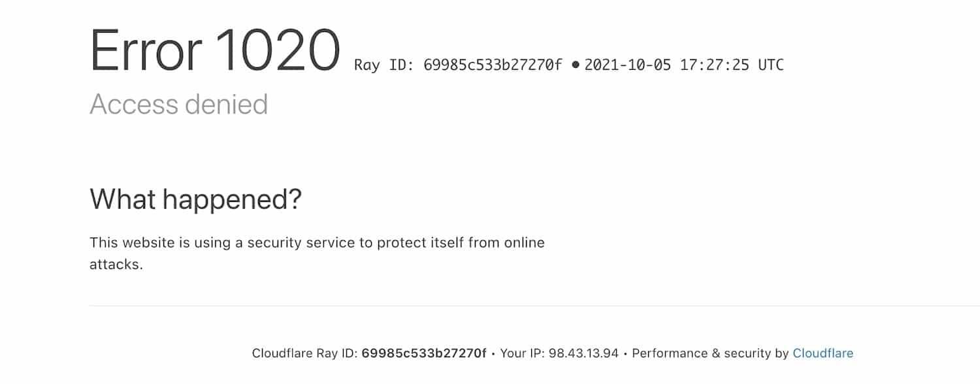Click the date 2021-10-05 in the header

627,65
